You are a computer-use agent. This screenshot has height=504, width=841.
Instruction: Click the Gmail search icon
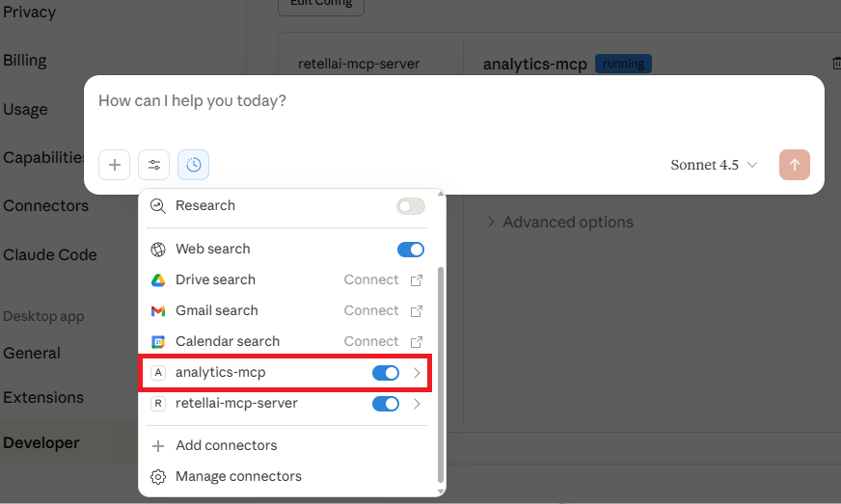[x=158, y=311]
